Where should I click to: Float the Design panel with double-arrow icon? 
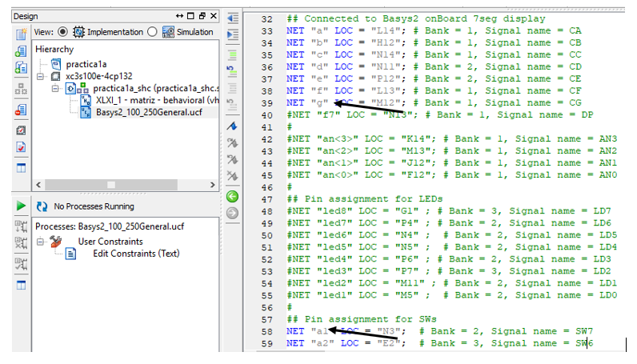[179, 16]
